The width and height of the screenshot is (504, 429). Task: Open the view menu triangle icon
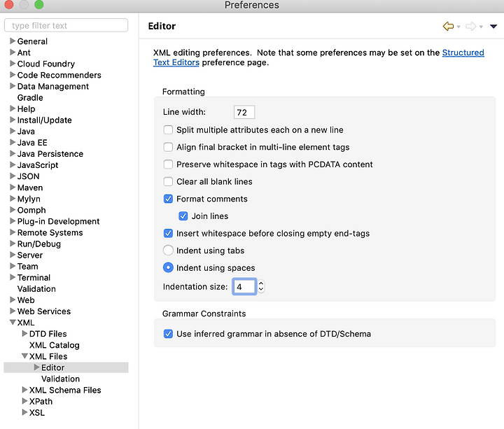[x=493, y=27]
